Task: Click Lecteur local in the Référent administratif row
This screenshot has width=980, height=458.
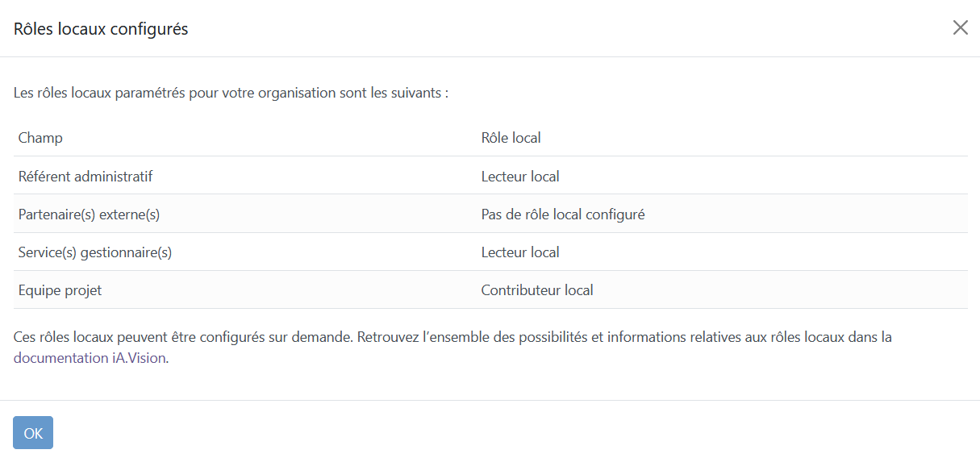Action: pos(520,176)
